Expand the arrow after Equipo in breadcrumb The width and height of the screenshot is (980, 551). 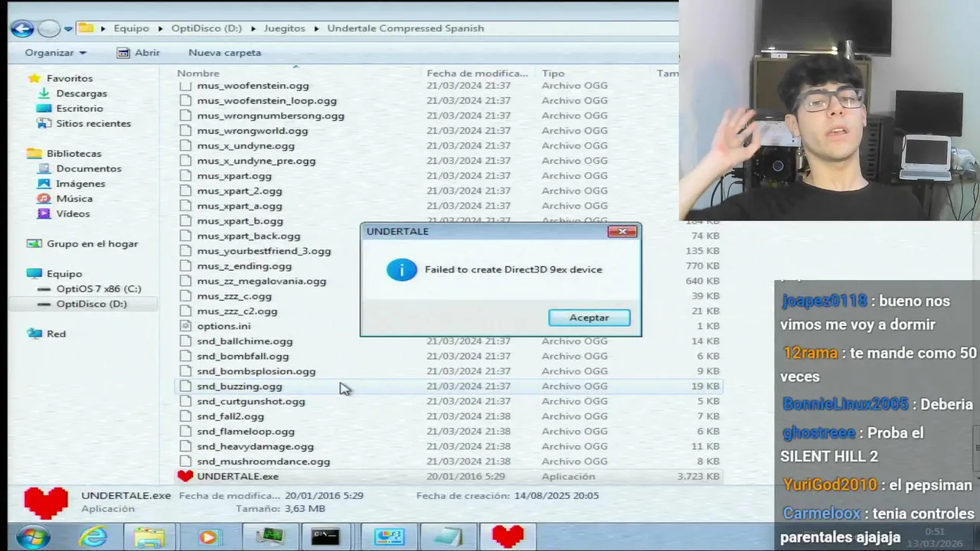click(x=162, y=28)
